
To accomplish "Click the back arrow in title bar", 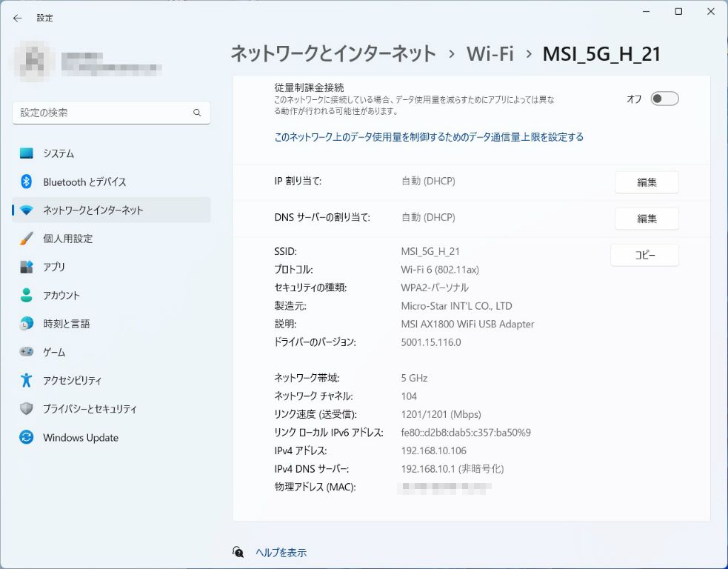I will (x=18, y=18).
